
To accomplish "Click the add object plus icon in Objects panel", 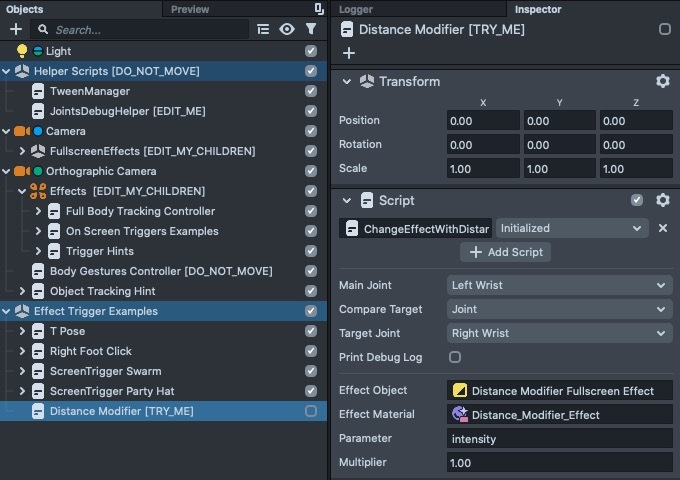I will coord(16,30).
